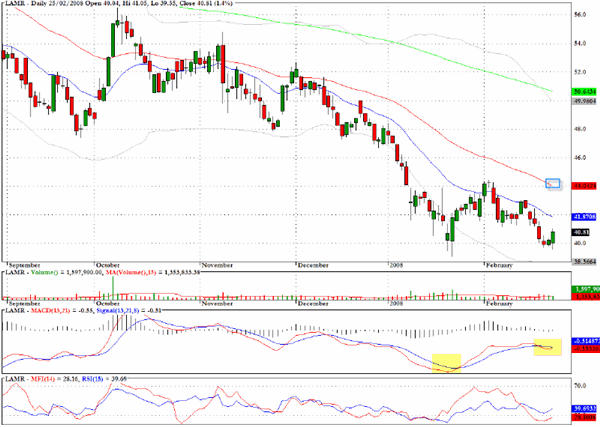600x427 pixels.
Task: Click the red MFI 28.1608 value tag
Action: (584, 417)
